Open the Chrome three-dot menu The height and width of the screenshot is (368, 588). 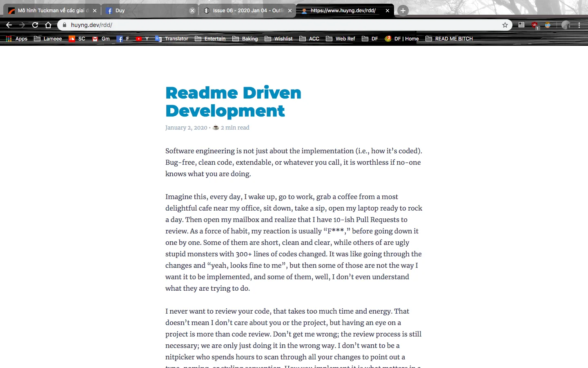tap(579, 25)
